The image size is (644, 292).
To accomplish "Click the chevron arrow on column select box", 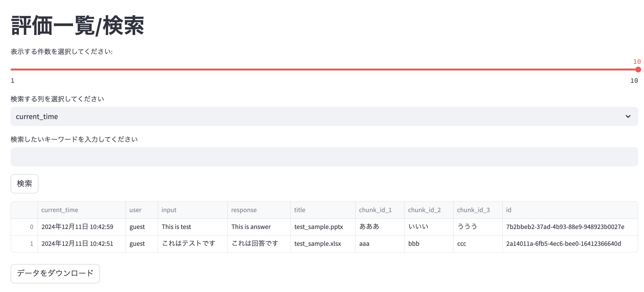I will click(628, 116).
